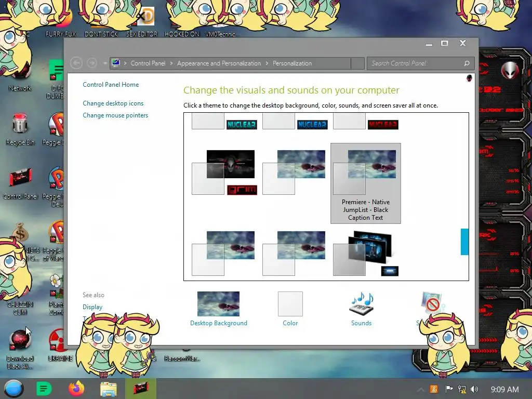Click Appearance and Personalization breadcrumb
Image resolution: width=532 pixels, height=399 pixels.
(x=219, y=63)
